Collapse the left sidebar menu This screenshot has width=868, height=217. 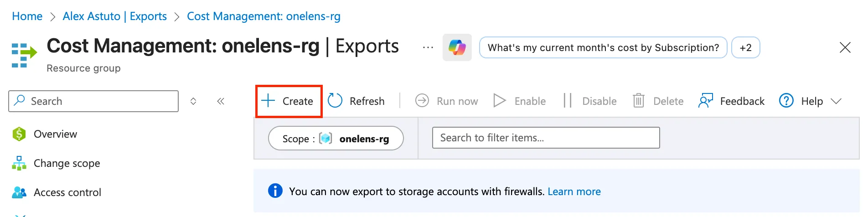tap(221, 101)
